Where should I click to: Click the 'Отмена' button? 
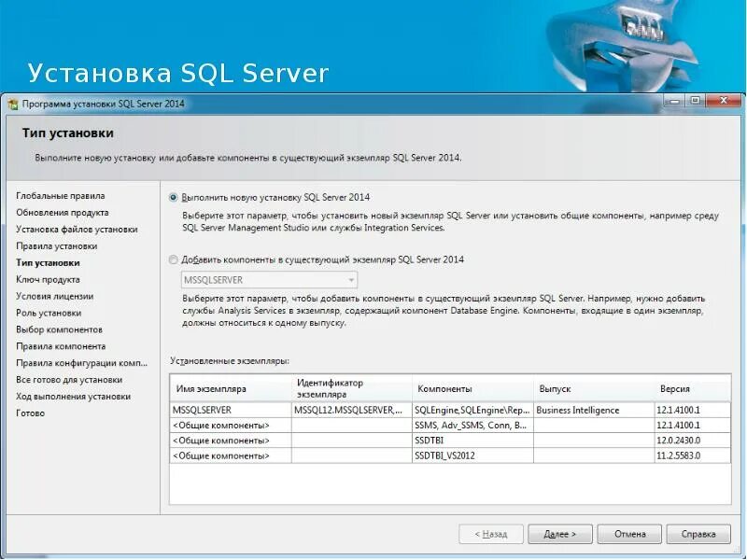(629, 534)
